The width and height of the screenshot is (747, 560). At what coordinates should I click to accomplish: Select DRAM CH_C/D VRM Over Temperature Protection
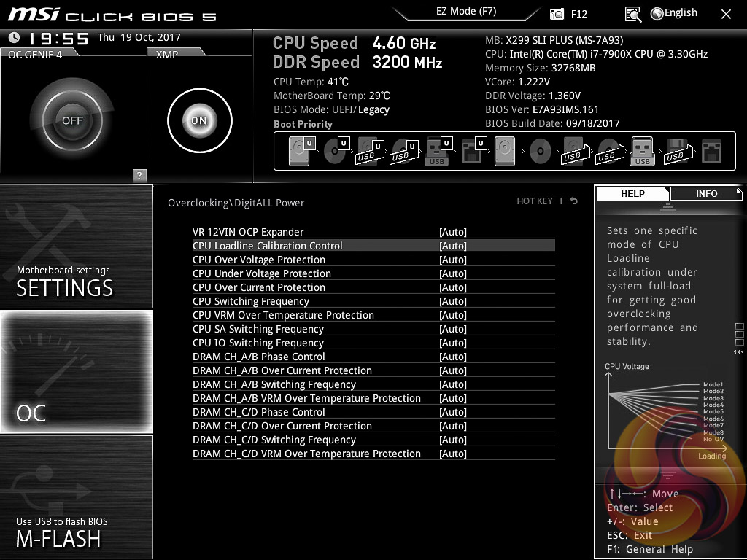click(x=373, y=454)
